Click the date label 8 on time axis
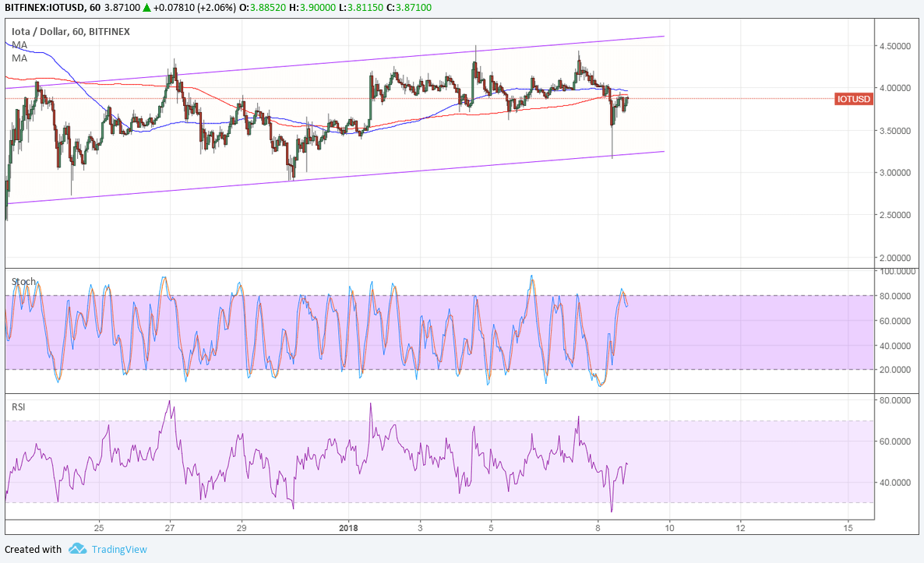This screenshot has height=563, width=924. click(598, 528)
